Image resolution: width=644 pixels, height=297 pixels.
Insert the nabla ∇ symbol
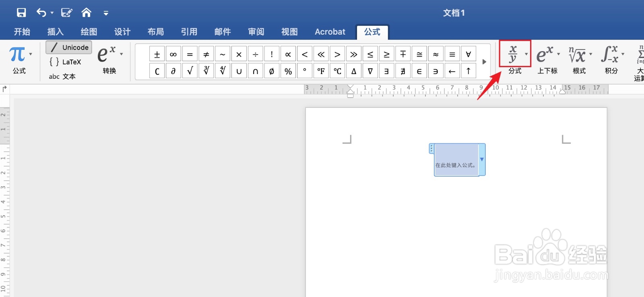[370, 71]
